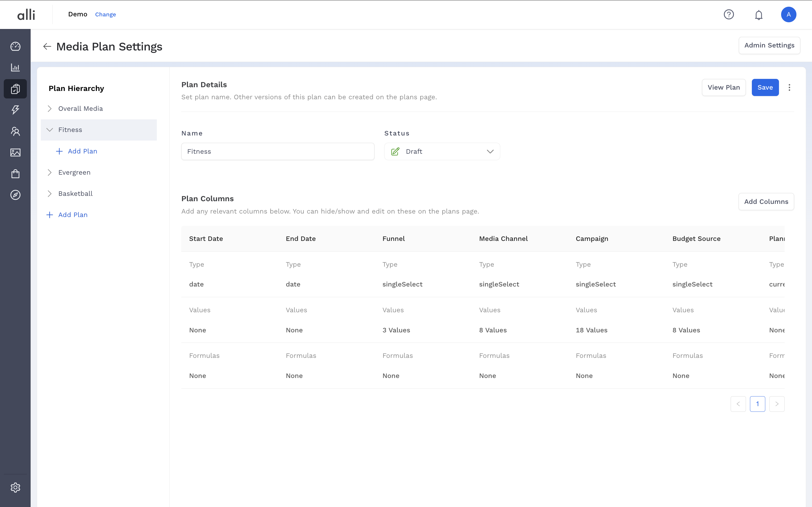
Task: Click the shopping bag sidebar icon
Action: coord(15,174)
